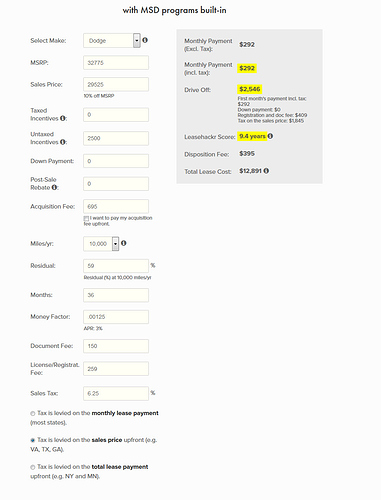Screen dimensions: 381x500
Task: Click the $395 Disposition Fee value
Action: point(247,153)
